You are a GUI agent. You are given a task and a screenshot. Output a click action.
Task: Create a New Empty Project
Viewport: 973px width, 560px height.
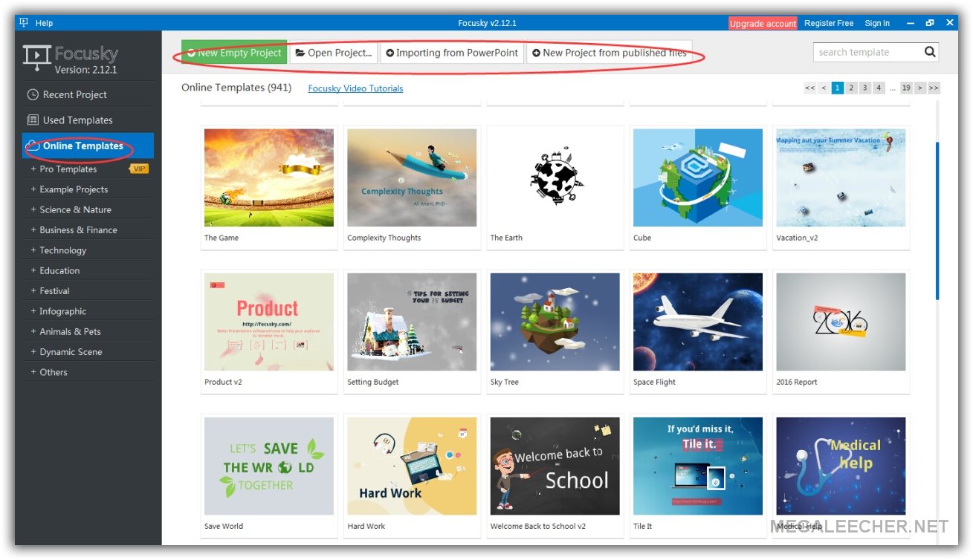[234, 53]
